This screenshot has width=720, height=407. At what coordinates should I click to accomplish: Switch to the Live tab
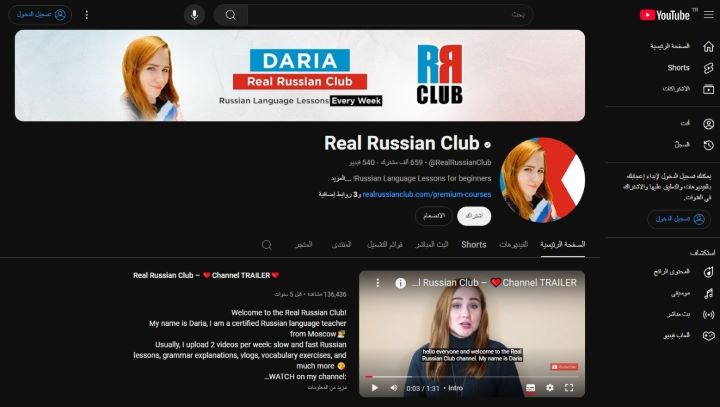(x=432, y=244)
